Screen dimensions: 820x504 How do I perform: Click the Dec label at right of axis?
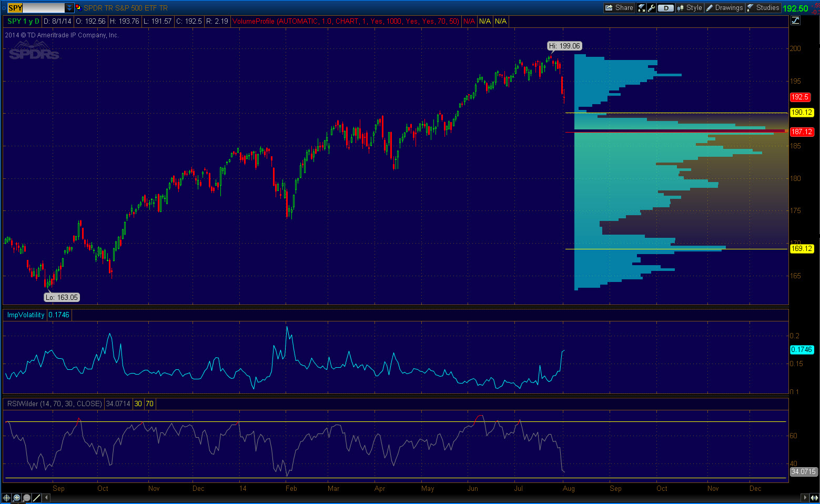click(755, 488)
